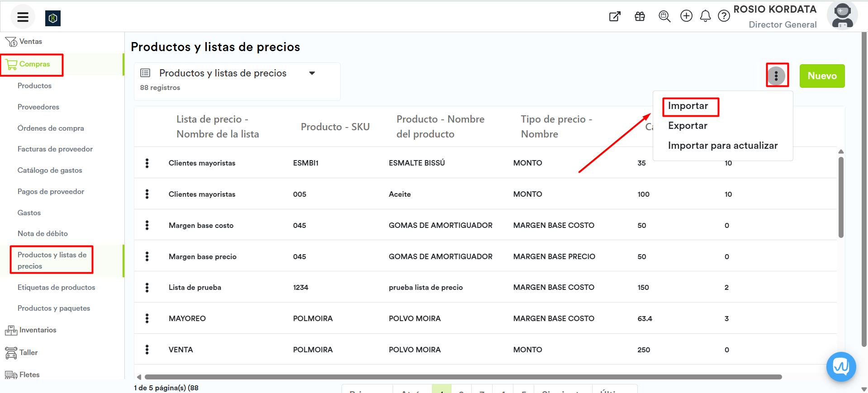Viewport: 868px width, 393px height.
Task: Click the user avatar for Rosio Kordata
Action: point(842,15)
